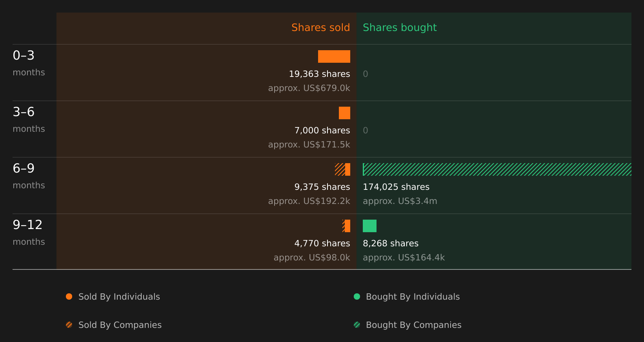Image resolution: width=644 pixels, height=342 pixels.
Task: Click the zero bought value in 0–3 months row
Action: point(366,74)
